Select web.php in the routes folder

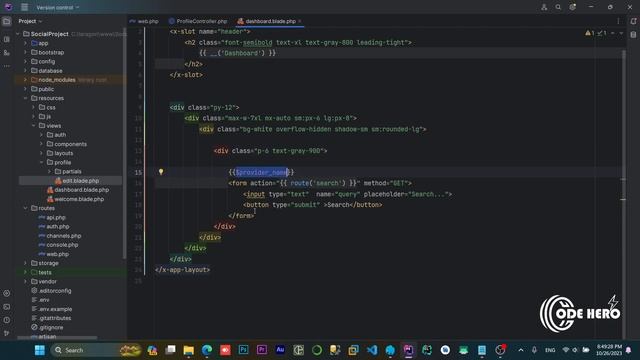tap(54, 254)
